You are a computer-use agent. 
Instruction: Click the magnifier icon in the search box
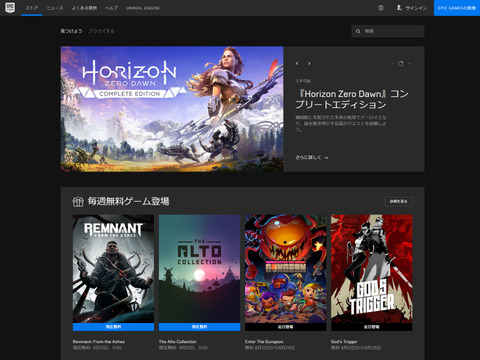358,31
